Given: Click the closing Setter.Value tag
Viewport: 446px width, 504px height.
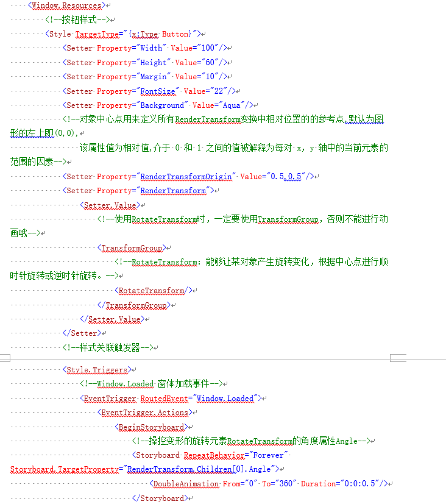Looking at the screenshot, I should [113, 319].
